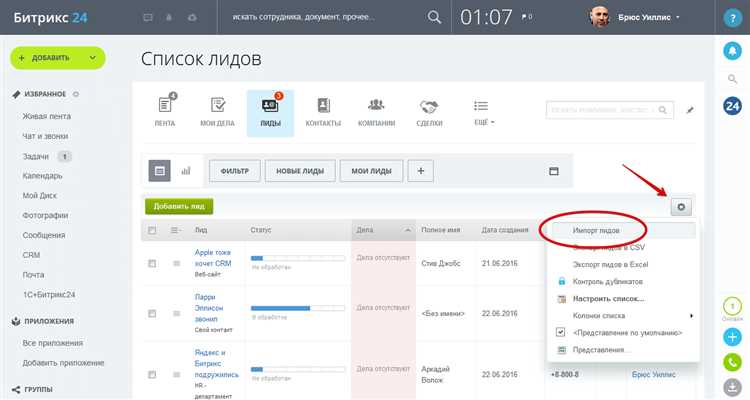
Task: Switch to chart report view icon
Action: tap(186, 171)
